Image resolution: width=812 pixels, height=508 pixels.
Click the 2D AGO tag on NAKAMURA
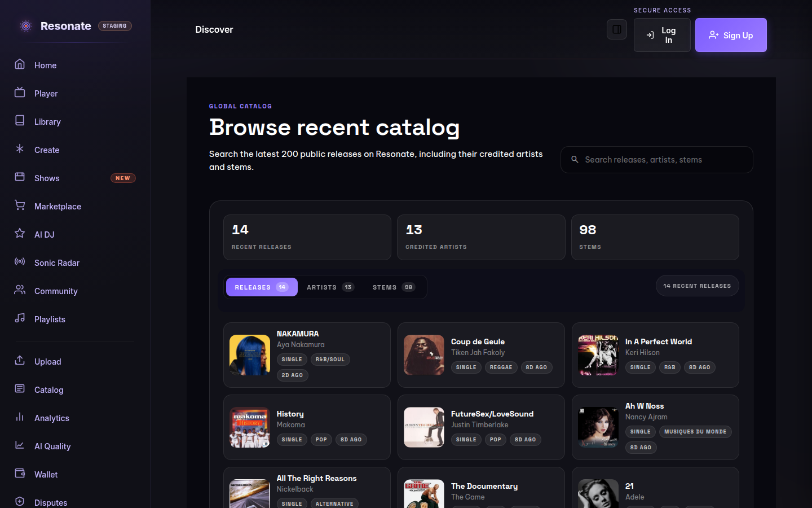click(x=292, y=375)
